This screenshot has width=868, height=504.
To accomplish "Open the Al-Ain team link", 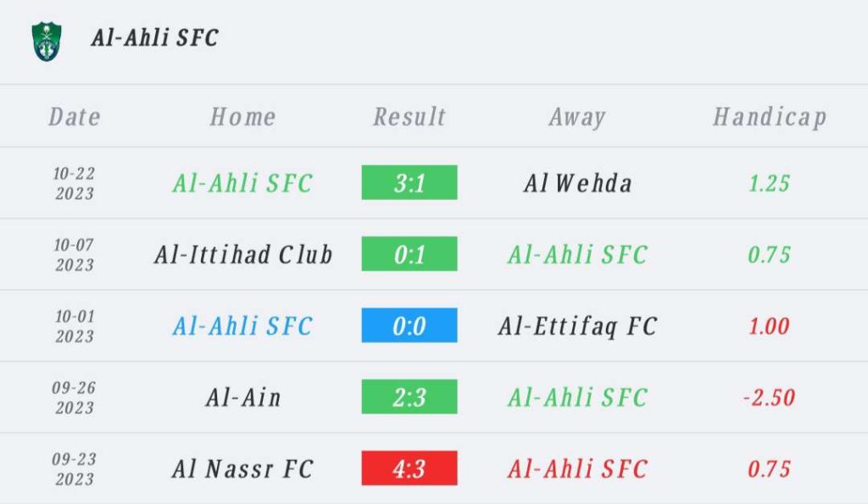I will coord(243,397).
